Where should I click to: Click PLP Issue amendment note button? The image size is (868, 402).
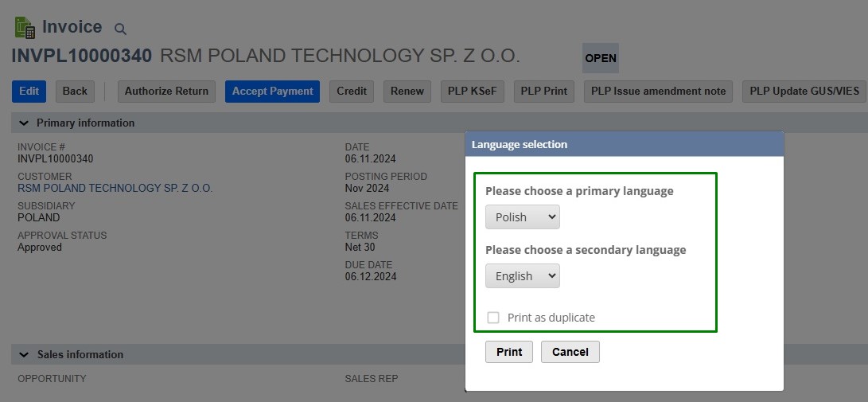point(658,92)
